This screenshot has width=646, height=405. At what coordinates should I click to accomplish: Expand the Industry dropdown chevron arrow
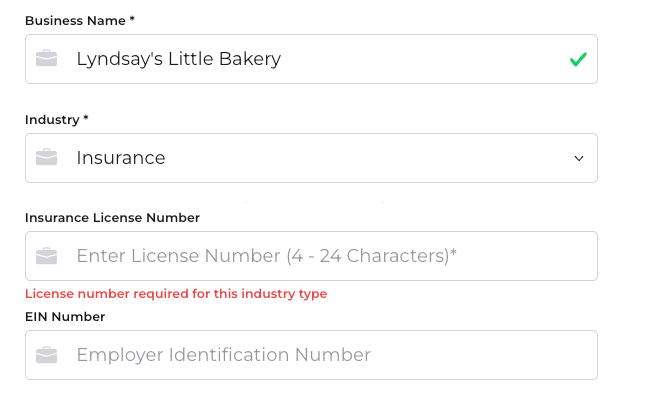tap(579, 158)
